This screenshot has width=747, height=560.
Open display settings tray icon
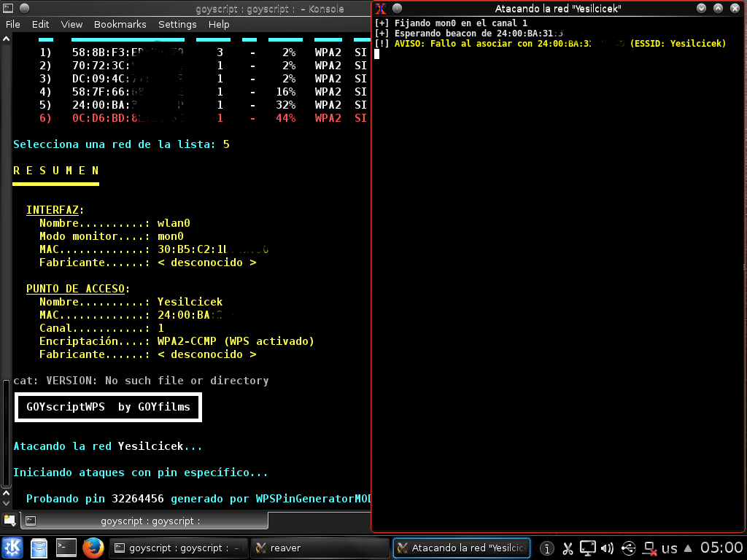pyautogui.click(x=587, y=548)
